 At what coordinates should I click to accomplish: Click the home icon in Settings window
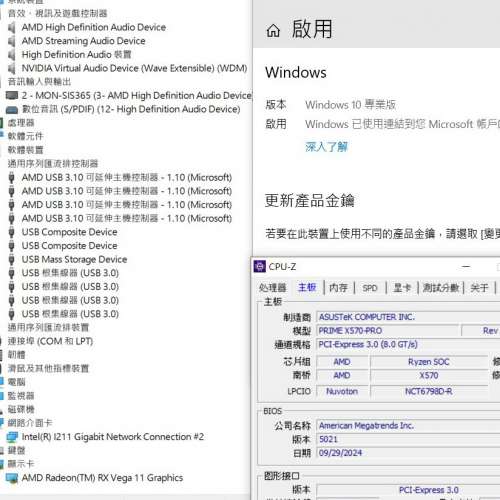click(273, 31)
